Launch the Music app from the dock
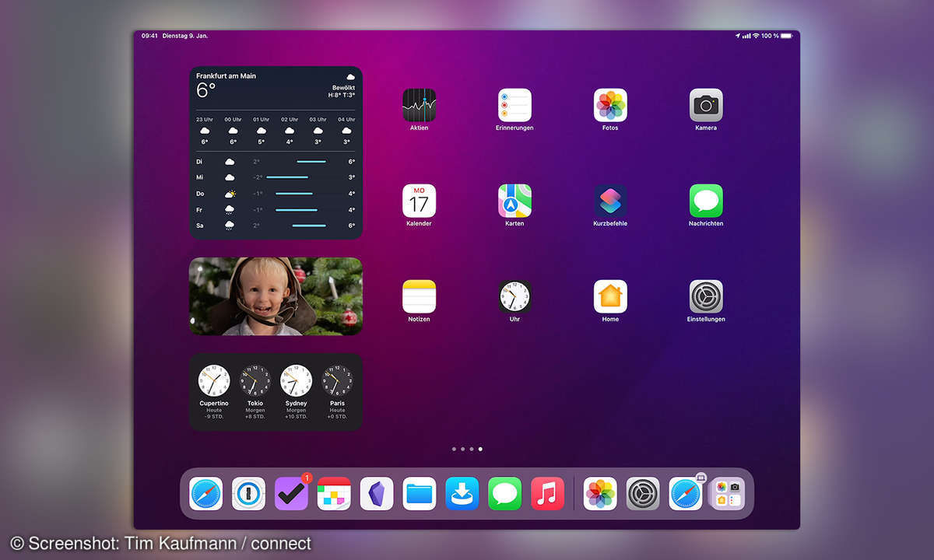Screen dimensions: 934x560 click(x=547, y=494)
